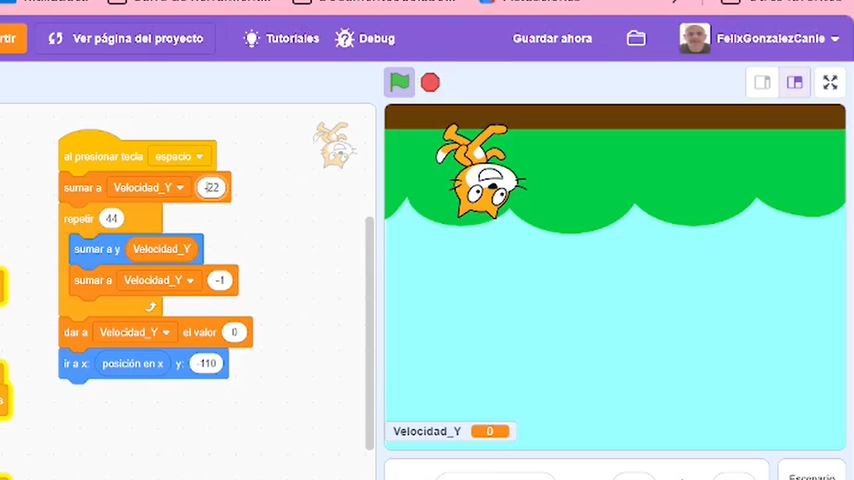Viewport: 854px width, 480px height.
Task: Switch to small stage layout
Action: 762,82
